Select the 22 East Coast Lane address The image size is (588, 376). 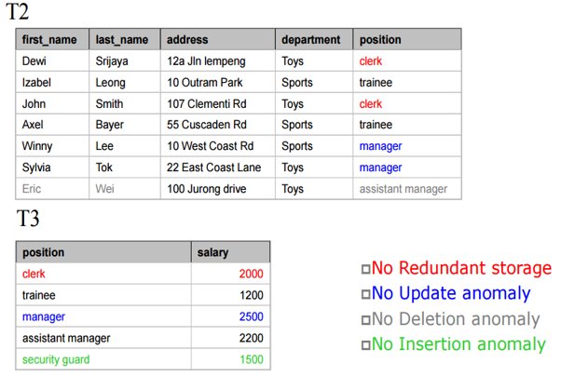point(213,168)
